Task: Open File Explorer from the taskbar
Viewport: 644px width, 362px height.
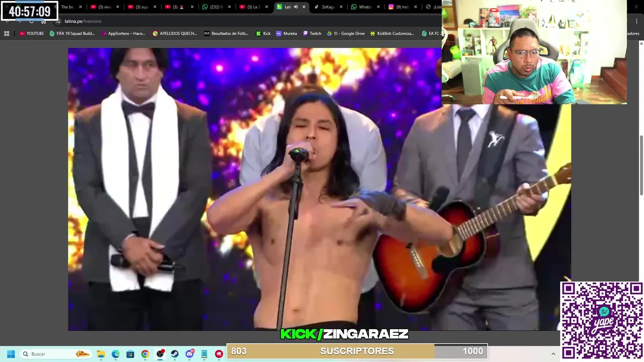Action: [x=101, y=354]
